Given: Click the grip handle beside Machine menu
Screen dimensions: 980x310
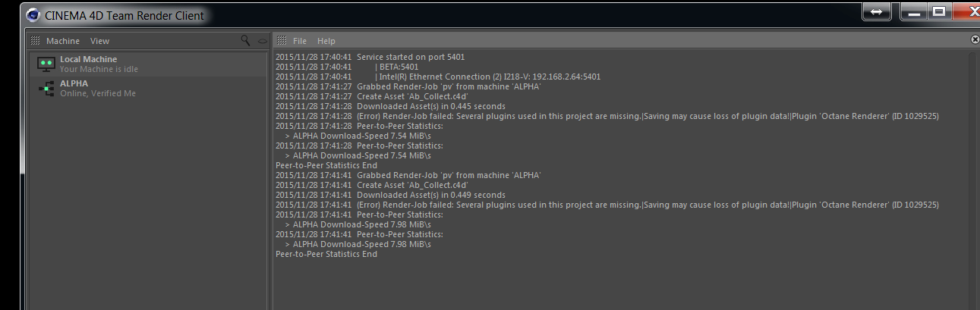Looking at the screenshot, I should (35, 41).
